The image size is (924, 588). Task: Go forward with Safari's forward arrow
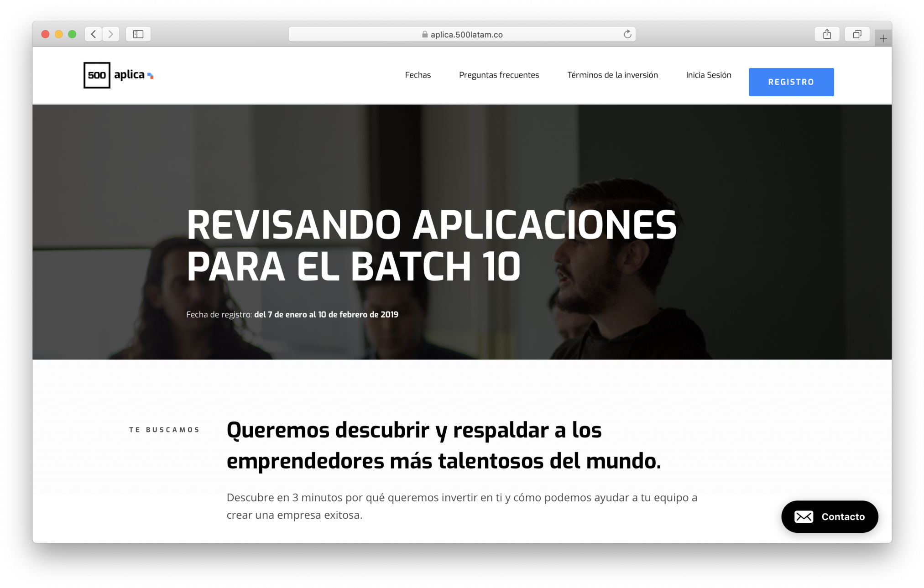click(x=111, y=34)
